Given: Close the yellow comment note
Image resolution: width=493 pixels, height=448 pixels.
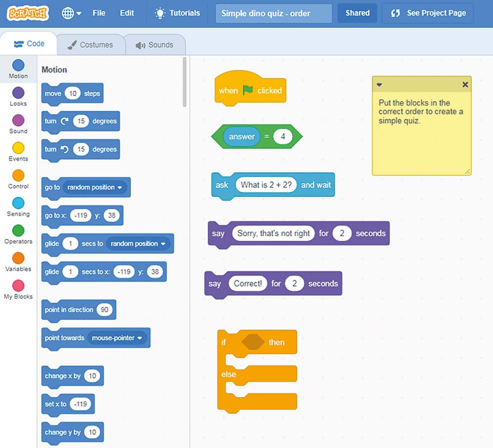Looking at the screenshot, I should pyautogui.click(x=465, y=85).
